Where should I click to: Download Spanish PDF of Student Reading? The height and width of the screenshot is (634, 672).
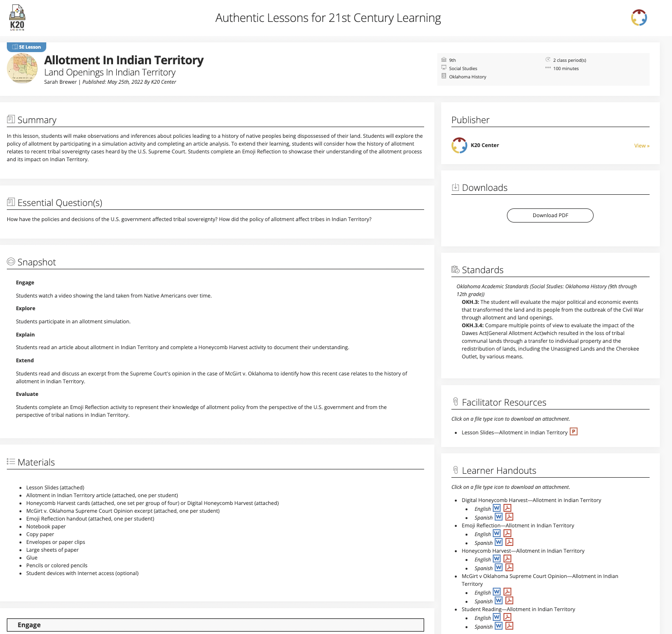coord(509,626)
